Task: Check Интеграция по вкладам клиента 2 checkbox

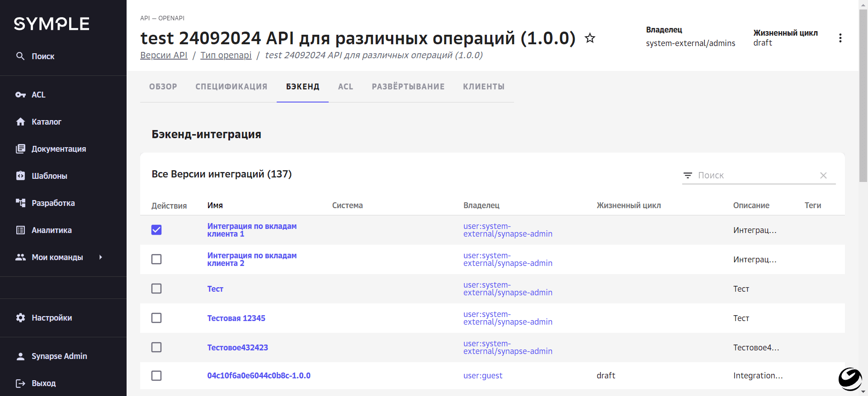Action: 156,259
